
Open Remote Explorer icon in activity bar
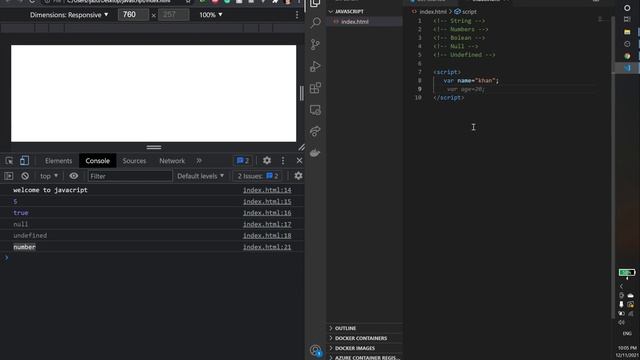tap(315, 110)
